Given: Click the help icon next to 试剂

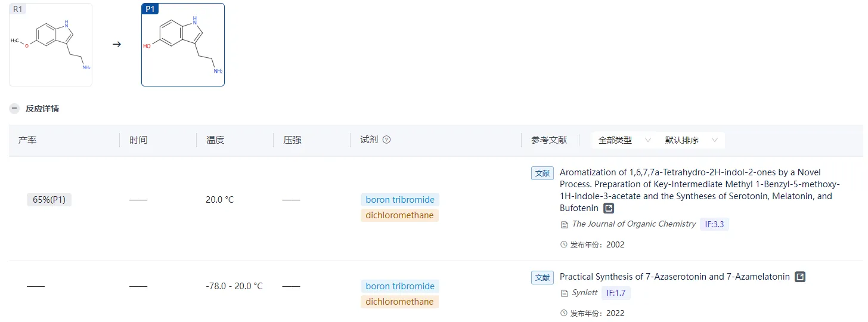Looking at the screenshot, I should [x=386, y=140].
